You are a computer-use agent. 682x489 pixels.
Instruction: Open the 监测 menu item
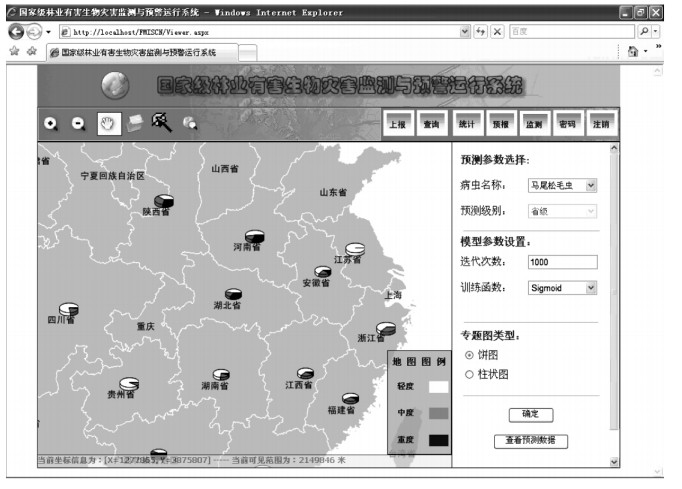click(x=533, y=124)
